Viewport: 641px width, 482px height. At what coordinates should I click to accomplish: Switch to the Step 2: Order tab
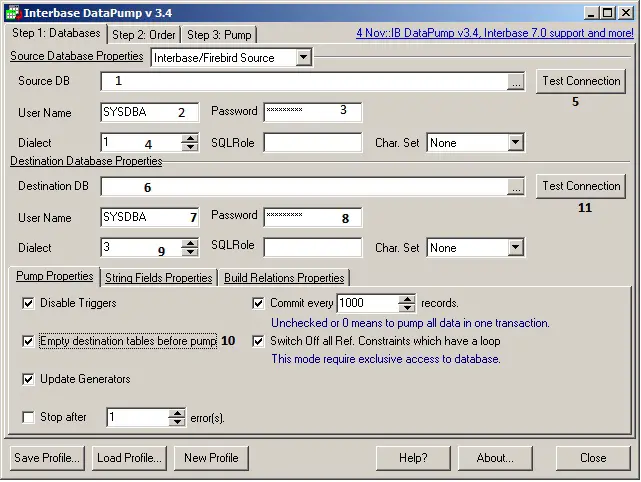coord(143,35)
